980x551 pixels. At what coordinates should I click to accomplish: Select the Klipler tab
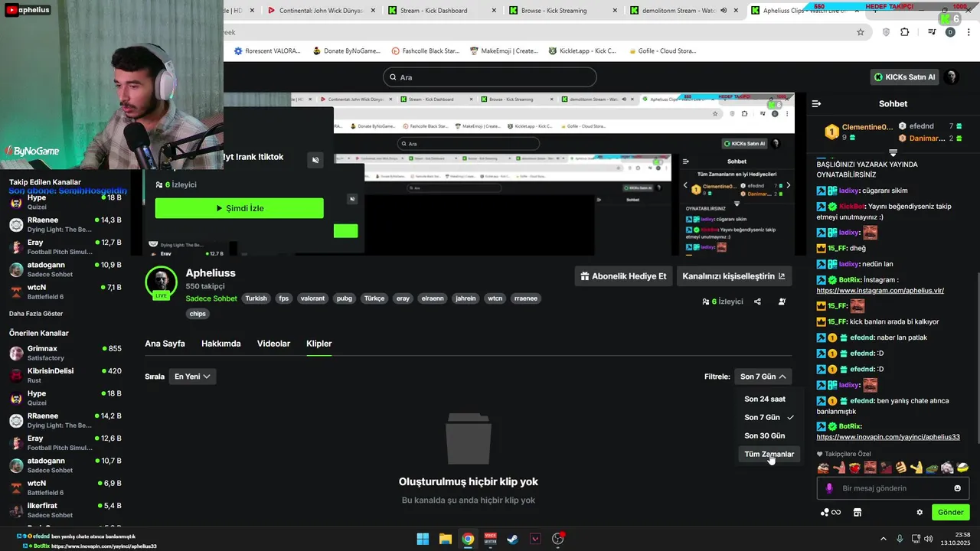tap(318, 344)
